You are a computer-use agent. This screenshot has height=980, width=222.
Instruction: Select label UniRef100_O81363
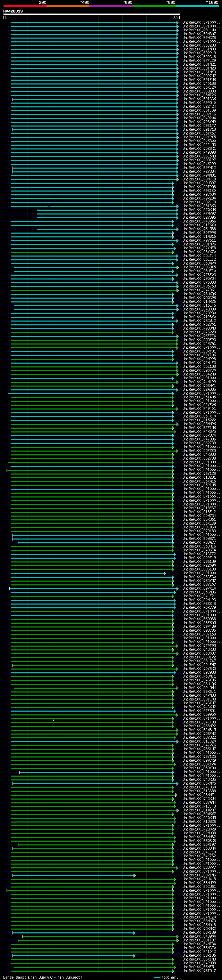[x=199, y=206]
